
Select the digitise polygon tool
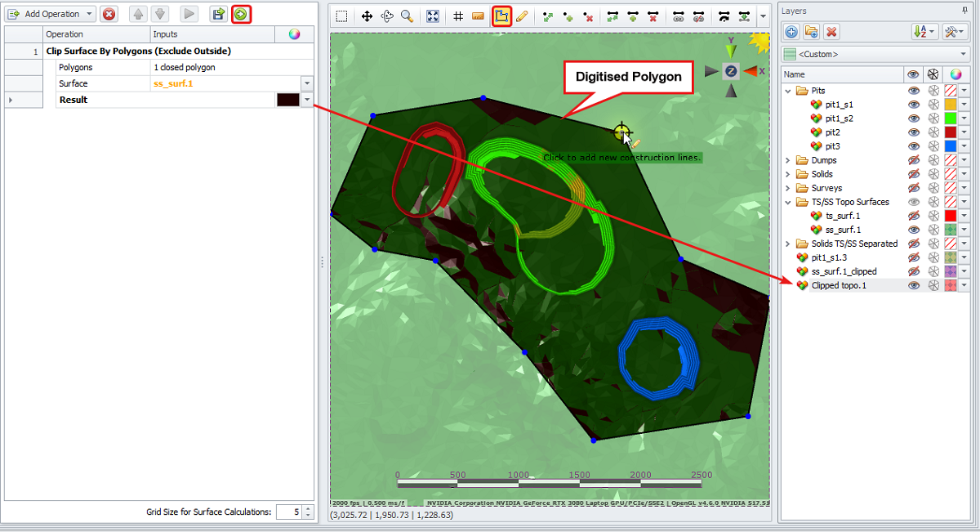click(501, 16)
